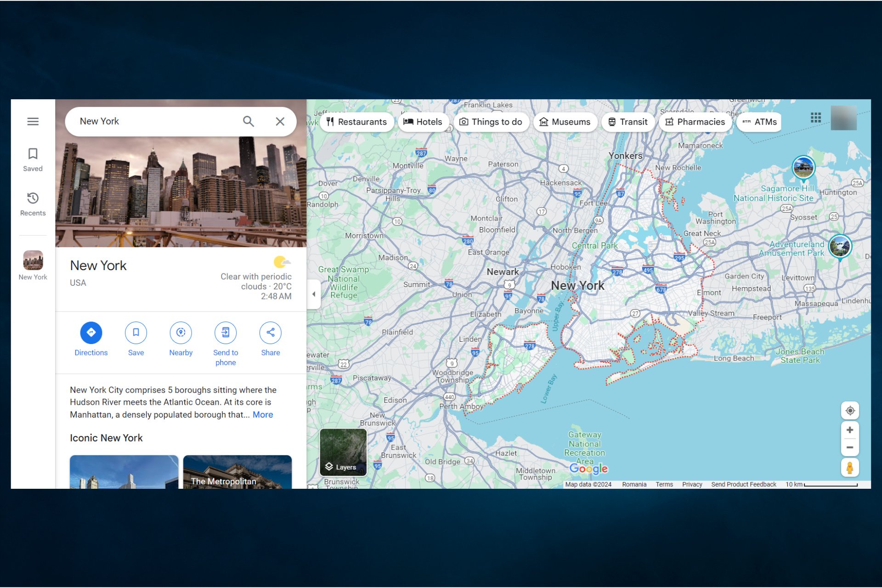Collapse the side panel arrow
The height and width of the screenshot is (588, 882).
click(314, 294)
